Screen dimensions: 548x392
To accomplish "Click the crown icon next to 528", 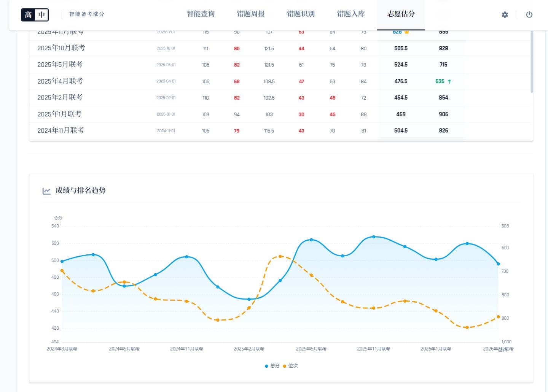I will point(407,32).
